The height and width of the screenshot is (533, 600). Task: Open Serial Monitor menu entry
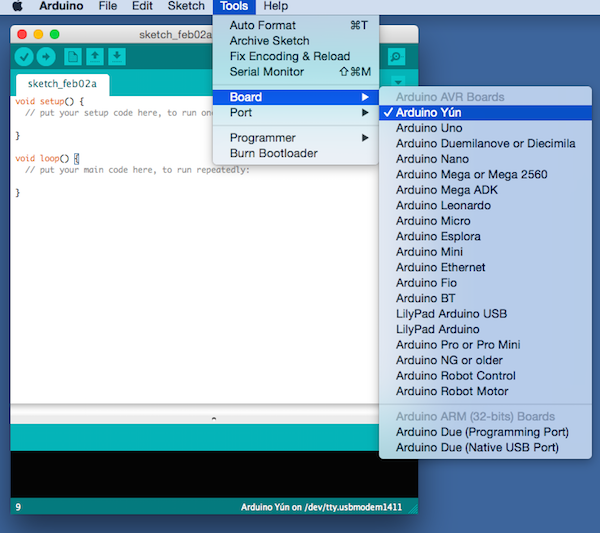tap(296, 72)
